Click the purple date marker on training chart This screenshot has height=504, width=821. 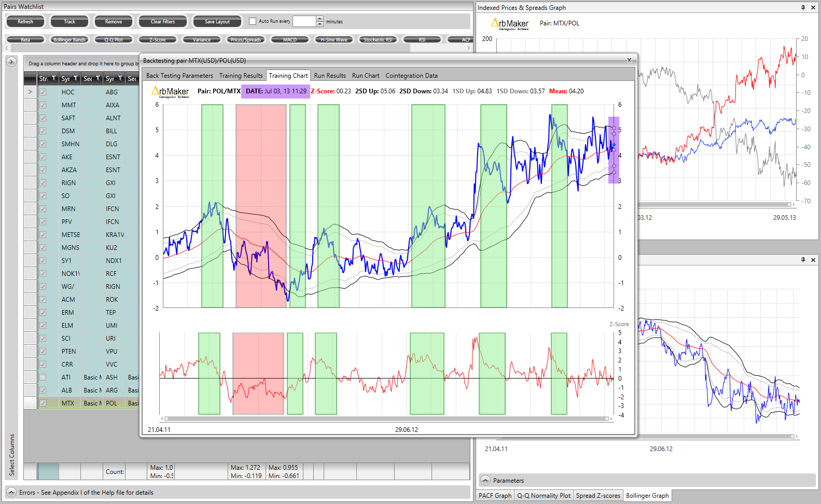pyautogui.click(x=614, y=150)
